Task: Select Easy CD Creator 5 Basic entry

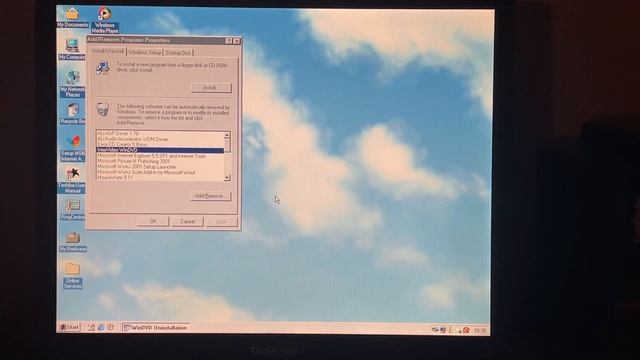Action: [160, 144]
